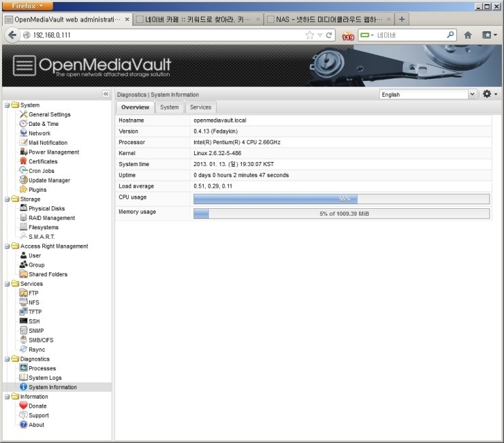504x443 pixels.
Task: Open General Settings wrench icon
Action: [23, 114]
